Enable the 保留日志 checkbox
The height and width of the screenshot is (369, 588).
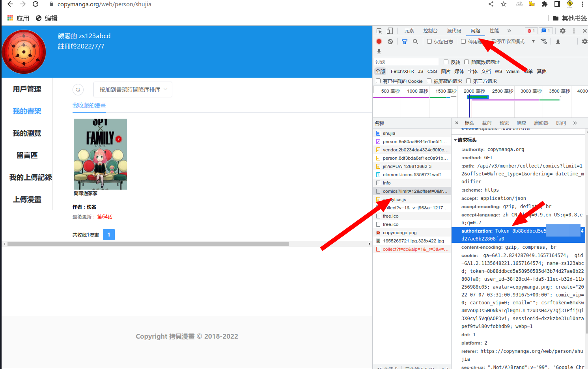pyautogui.click(x=429, y=41)
